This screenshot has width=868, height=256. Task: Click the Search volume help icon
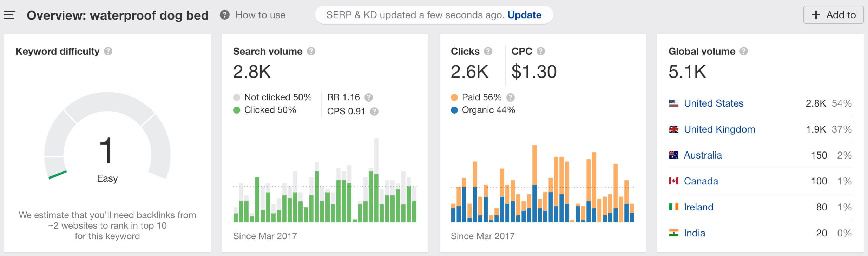[x=311, y=52]
